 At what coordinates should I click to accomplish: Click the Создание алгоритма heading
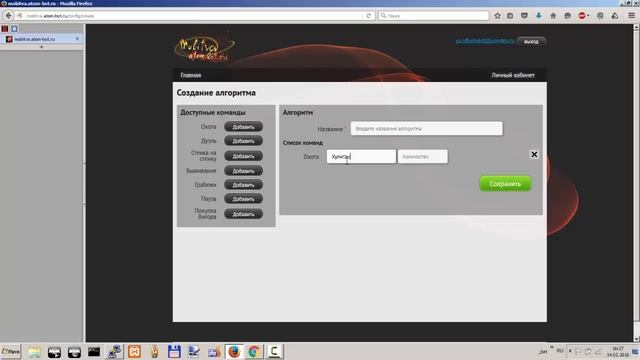[x=216, y=93]
